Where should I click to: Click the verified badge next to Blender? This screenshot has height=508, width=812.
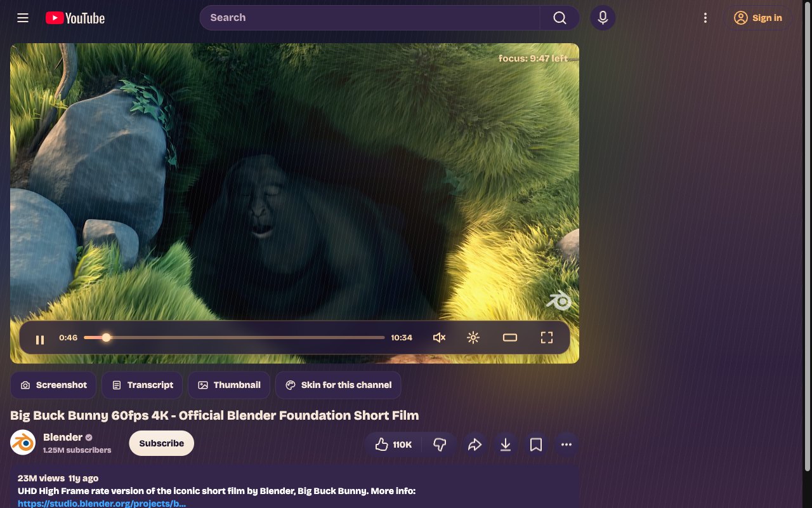pyautogui.click(x=89, y=438)
